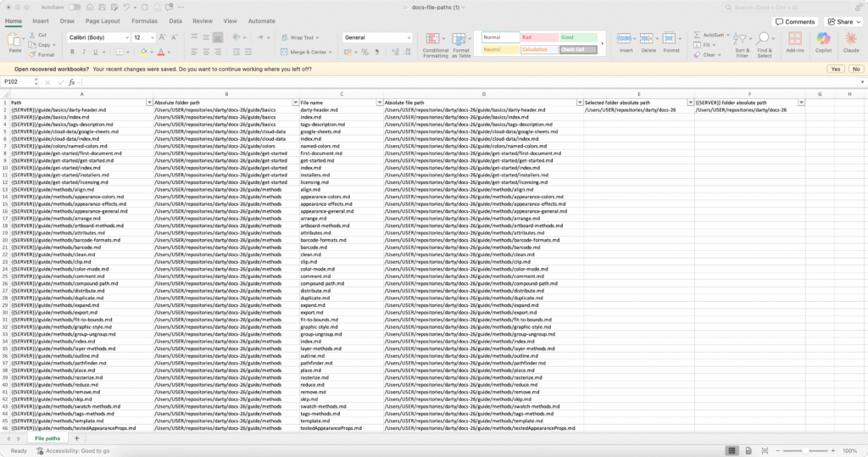Image resolution: width=868 pixels, height=457 pixels.
Task: Open the Page Layout ribbon tab
Action: [x=103, y=21]
